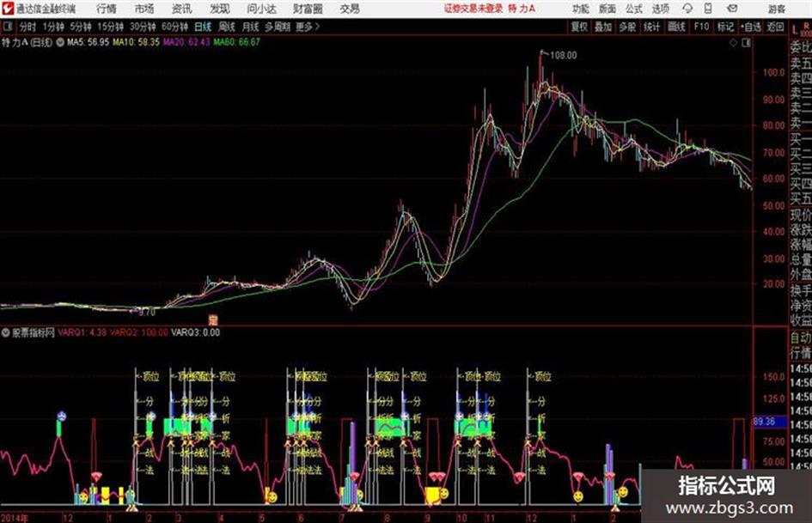Click the 现价 row in the side panel
Image resolution: width=812 pixels, height=523 pixels.
click(801, 215)
